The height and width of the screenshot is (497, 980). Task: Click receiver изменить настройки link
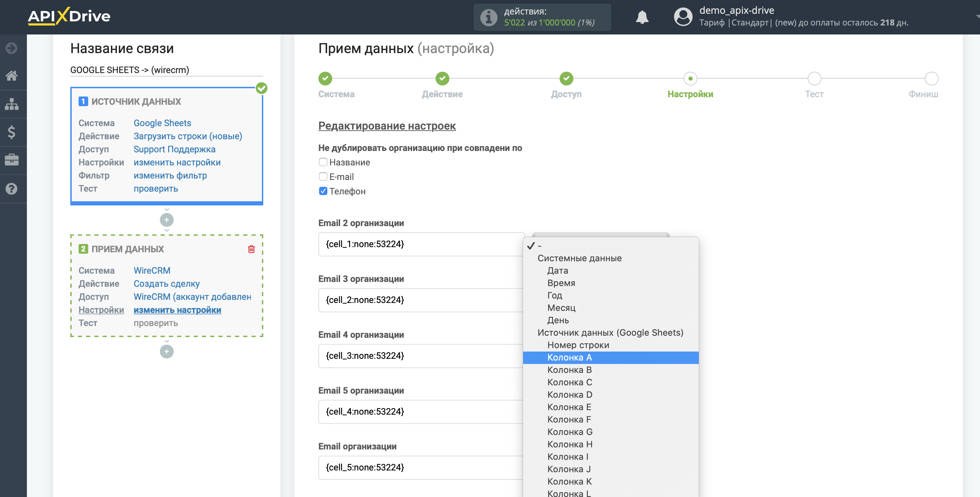click(177, 310)
